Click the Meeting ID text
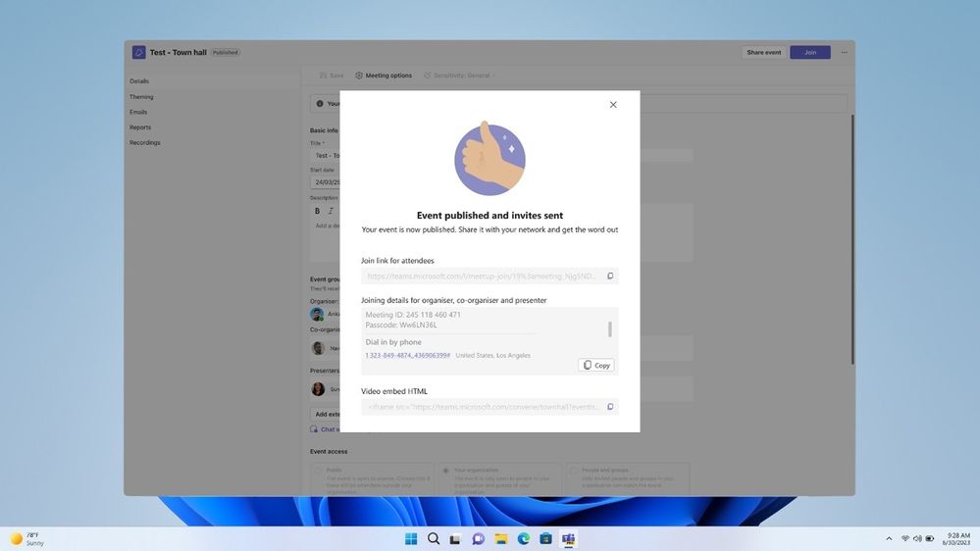Image resolution: width=980 pixels, height=551 pixels. point(413,315)
